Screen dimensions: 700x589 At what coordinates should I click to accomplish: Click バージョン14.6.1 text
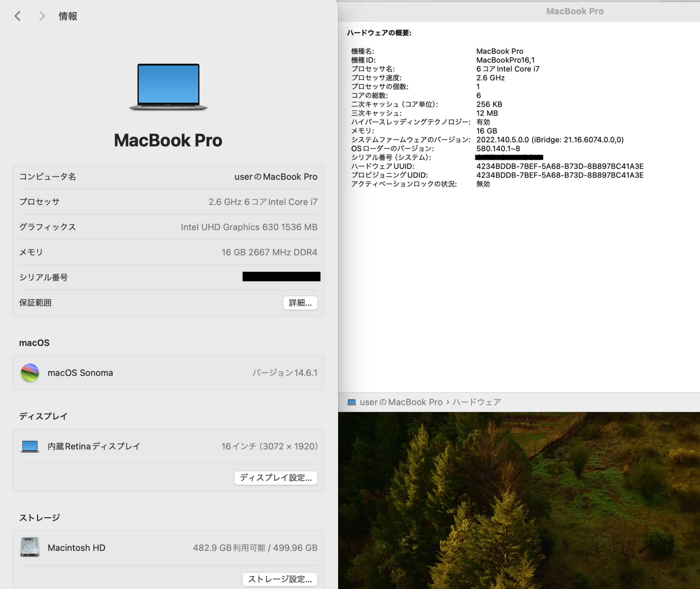(x=285, y=373)
